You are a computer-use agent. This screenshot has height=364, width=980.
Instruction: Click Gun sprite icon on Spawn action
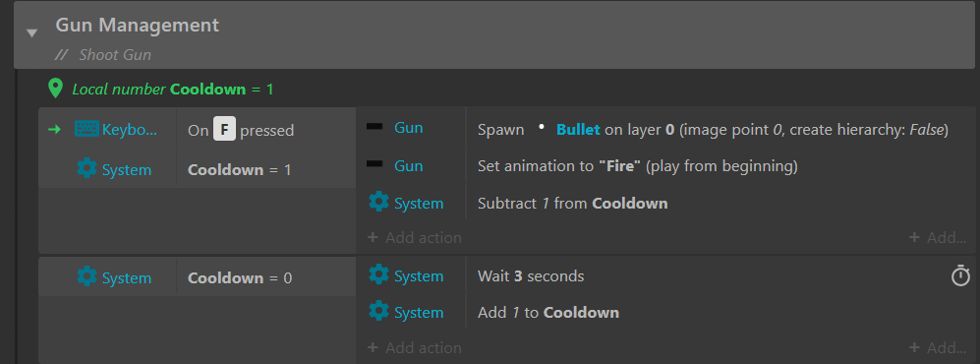point(375,127)
